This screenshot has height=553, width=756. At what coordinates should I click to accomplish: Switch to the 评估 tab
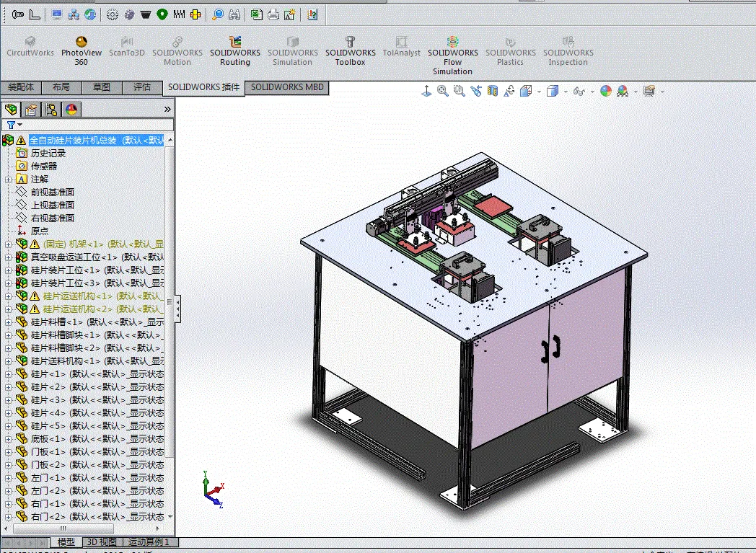pyautogui.click(x=141, y=87)
